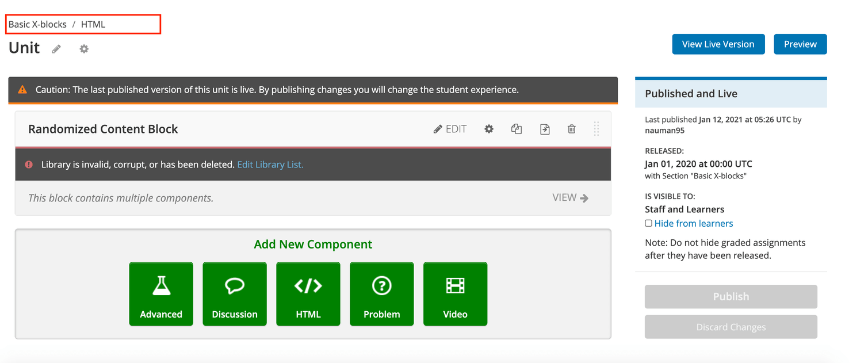Click the Publish button
This screenshot has width=868, height=363.
(x=731, y=297)
